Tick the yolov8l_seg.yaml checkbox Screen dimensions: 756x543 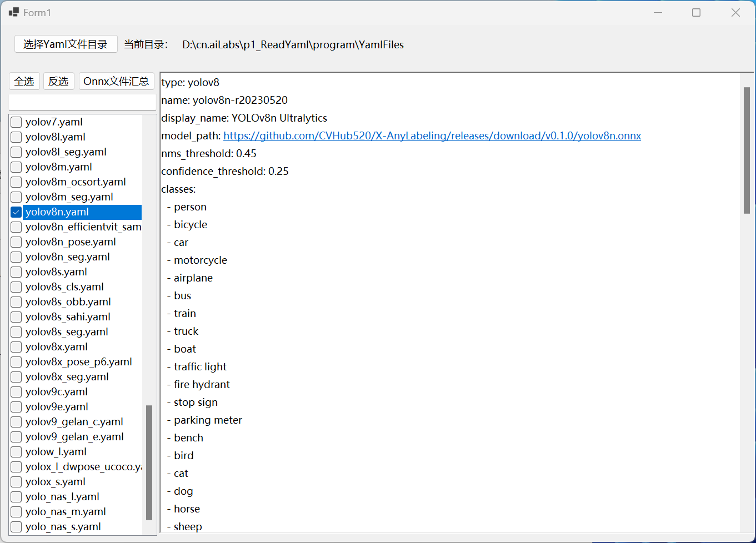tap(16, 152)
